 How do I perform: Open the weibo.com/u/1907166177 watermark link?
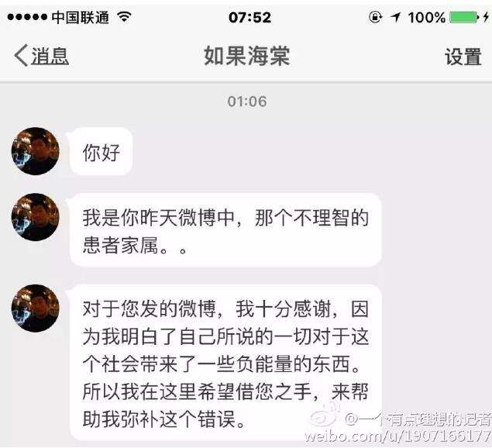(398, 436)
